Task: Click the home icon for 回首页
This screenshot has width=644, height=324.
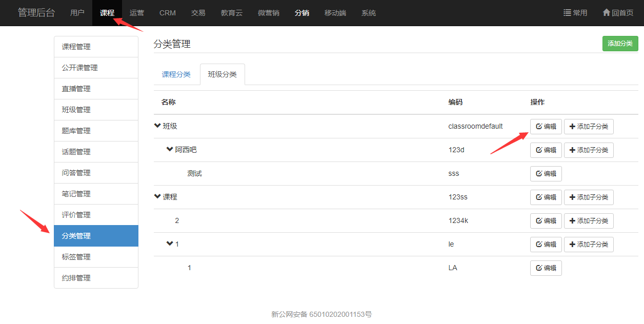Action: (606, 13)
